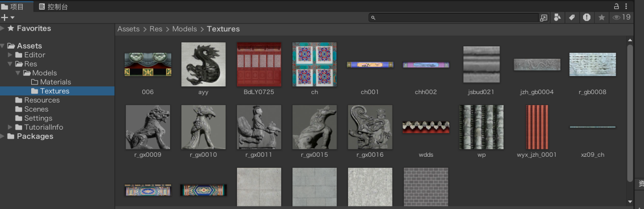Open the search by type filter
Viewport: 644px width, 209px height.
click(557, 18)
